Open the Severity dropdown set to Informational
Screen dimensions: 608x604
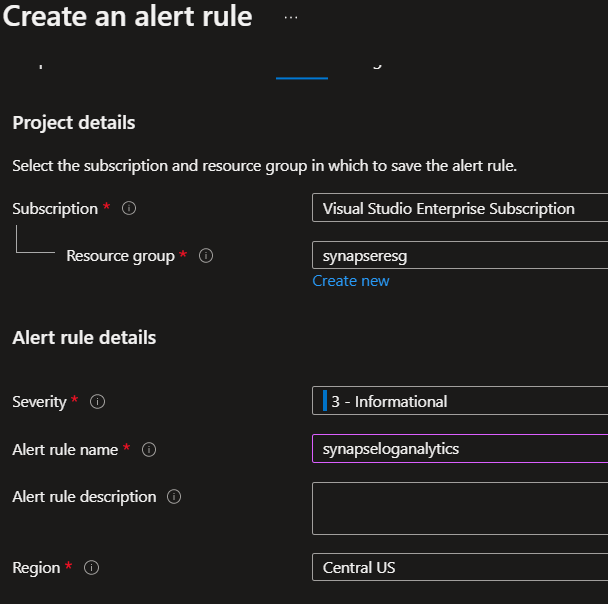460,401
